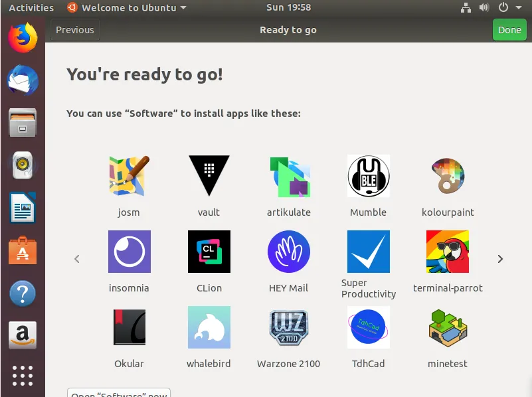The image size is (532, 397).
Task: Select the kolourpaint icon
Action: coord(448,176)
